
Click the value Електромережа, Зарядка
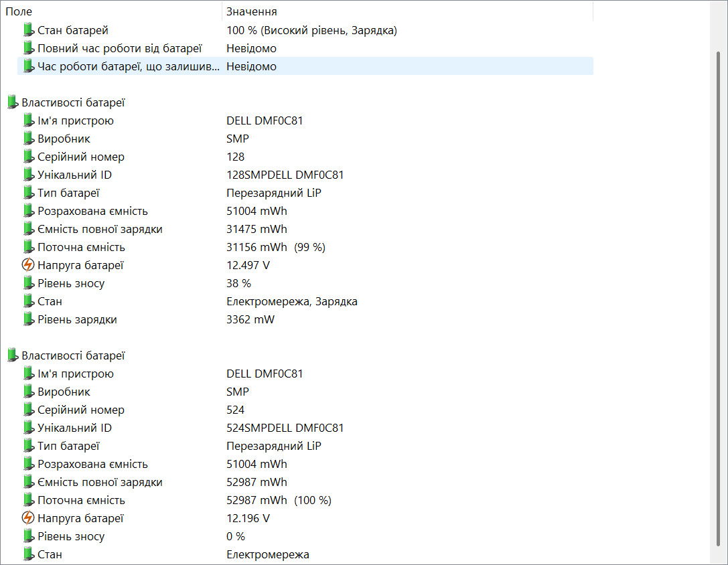coord(292,302)
